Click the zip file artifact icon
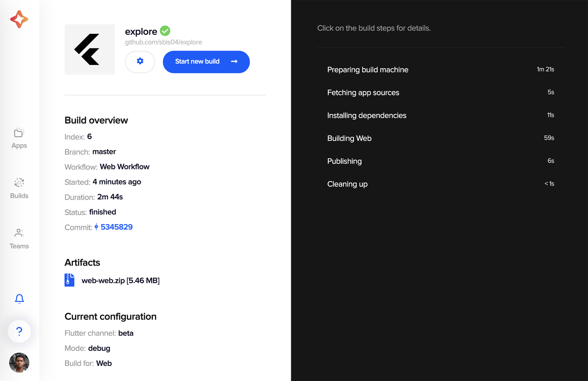 click(x=70, y=280)
